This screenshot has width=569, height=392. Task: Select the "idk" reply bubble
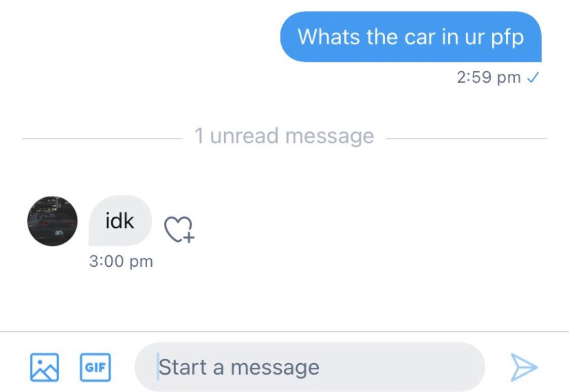(x=120, y=221)
